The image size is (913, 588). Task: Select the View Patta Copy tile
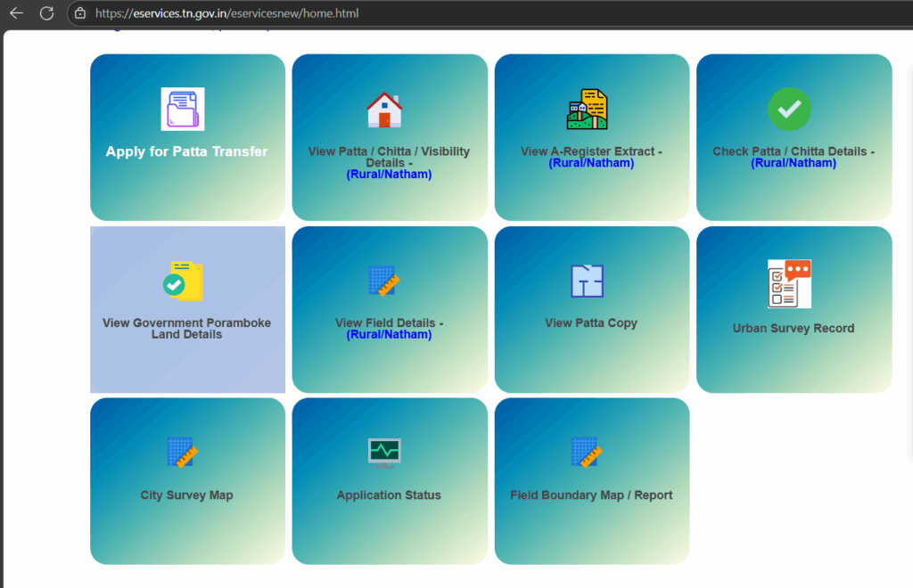pyautogui.click(x=591, y=309)
